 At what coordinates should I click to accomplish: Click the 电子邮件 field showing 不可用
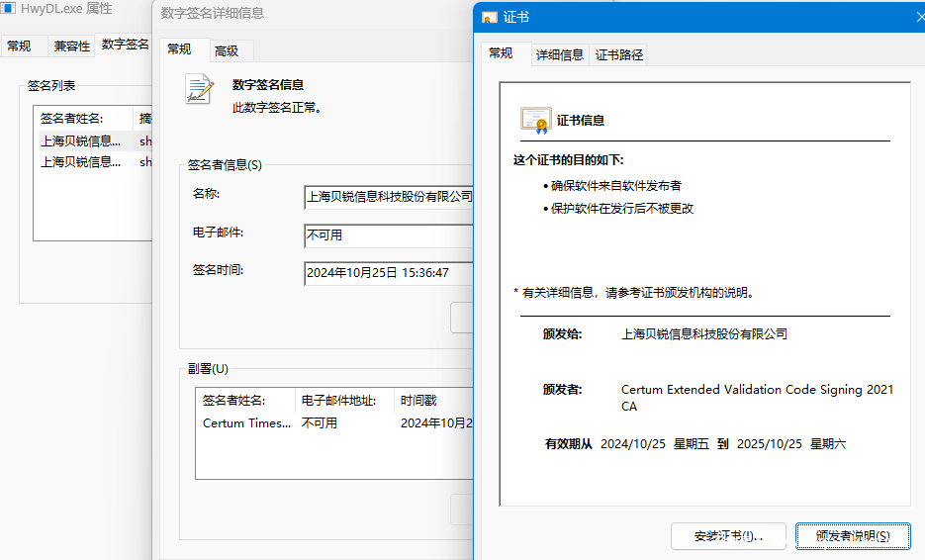pos(389,235)
